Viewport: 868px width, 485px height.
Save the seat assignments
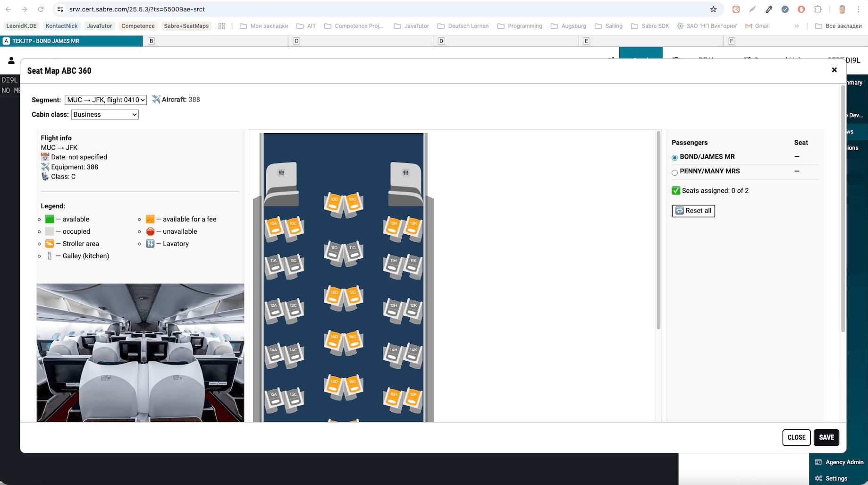[x=826, y=437]
